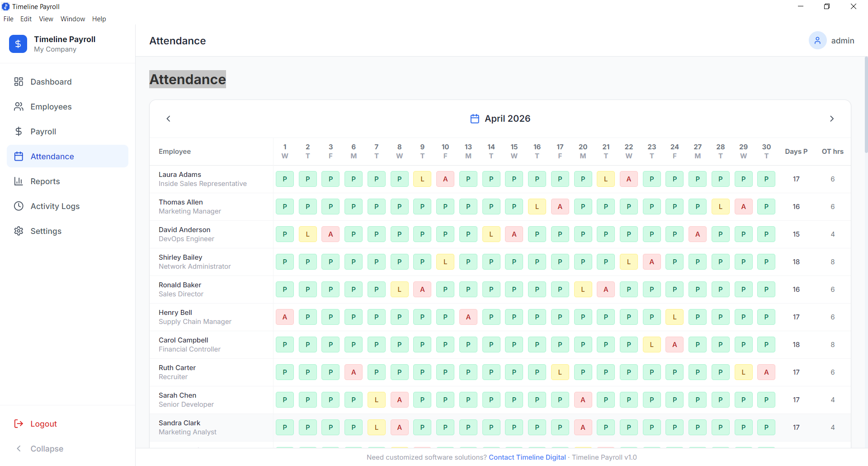
Task: Go to the previous month with the left chevron
Action: tap(168, 118)
